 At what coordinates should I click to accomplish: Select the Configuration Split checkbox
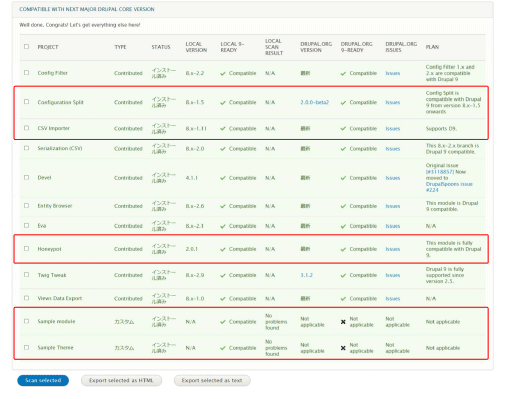click(x=26, y=102)
